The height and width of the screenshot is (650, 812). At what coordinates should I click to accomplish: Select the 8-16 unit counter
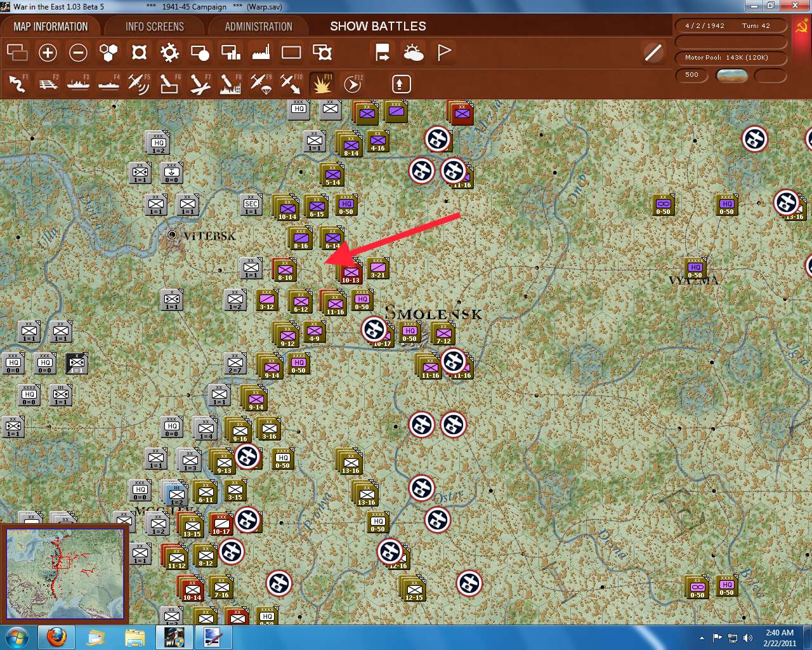click(x=301, y=238)
